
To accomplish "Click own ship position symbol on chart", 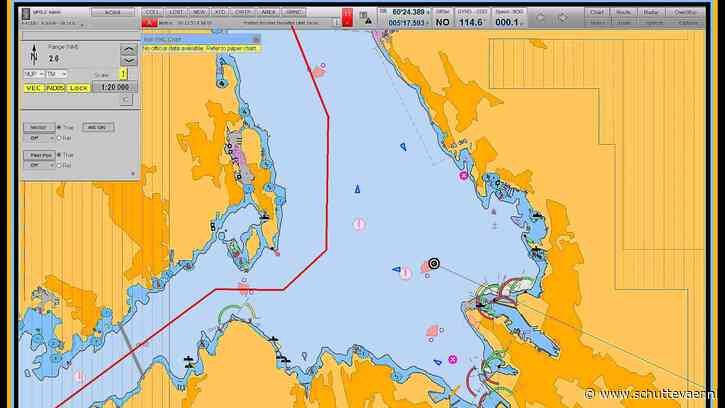I will (434, 264).
